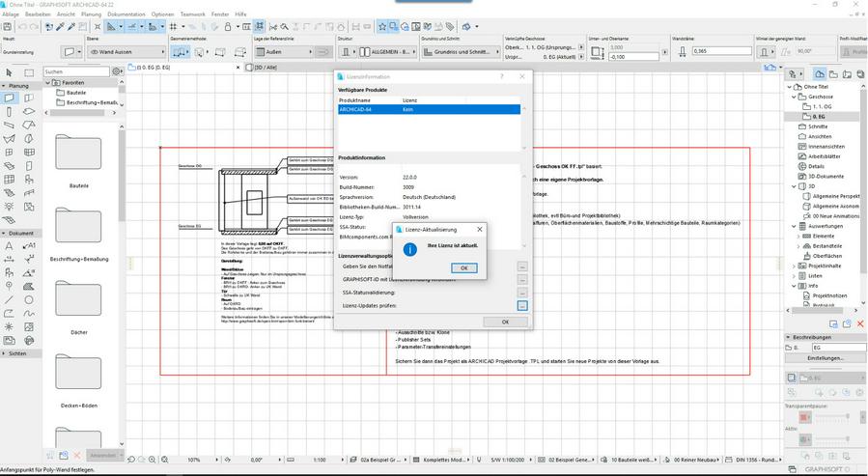Open Project Map view in Navigator
Screen dimensions: 868x476
click(x=820, y=73)
